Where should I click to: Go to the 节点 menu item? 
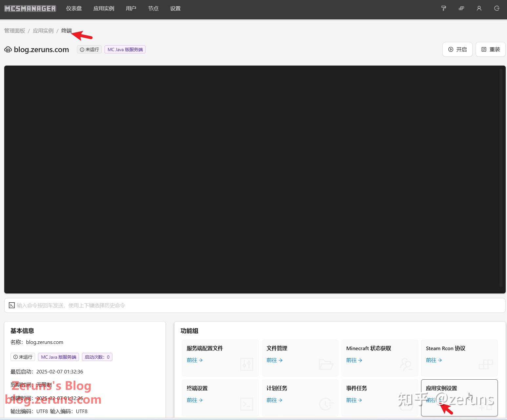pyautogui.click(x=153, y=9)
